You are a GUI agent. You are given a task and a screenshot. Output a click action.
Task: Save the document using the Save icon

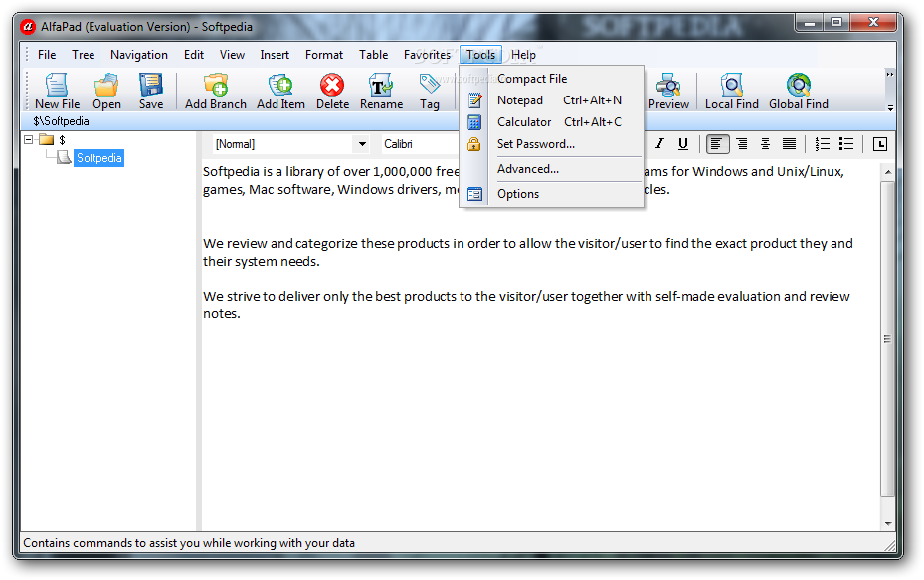(x=151, y=91)
